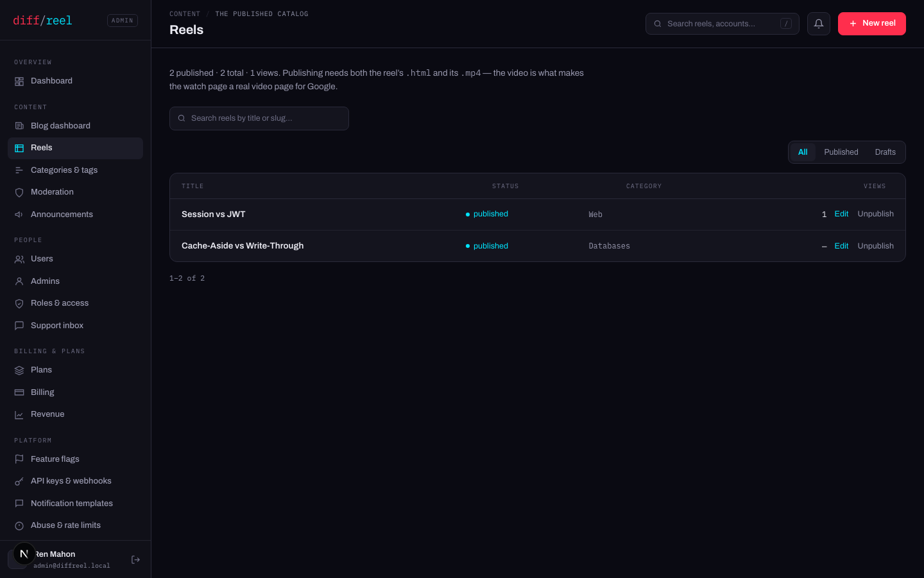924x578 pixels.
Task: Click the notifications bell icon
Action: pos(819,24)
